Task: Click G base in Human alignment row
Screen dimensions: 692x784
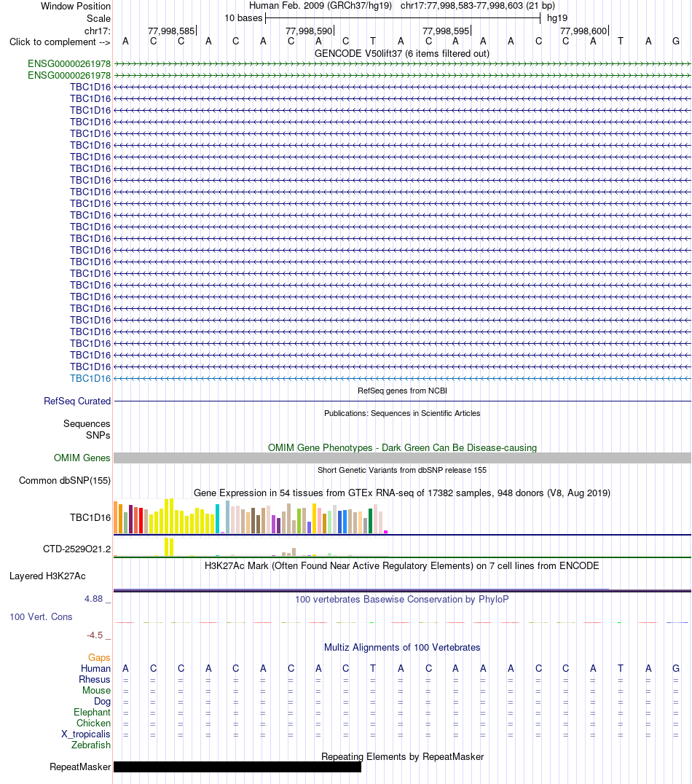Action: (676, 668)
